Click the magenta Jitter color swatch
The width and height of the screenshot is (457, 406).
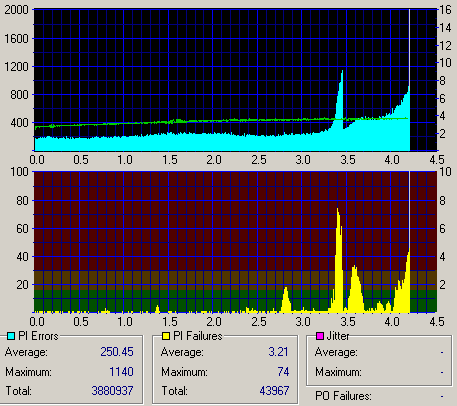(x=320, y=336)
